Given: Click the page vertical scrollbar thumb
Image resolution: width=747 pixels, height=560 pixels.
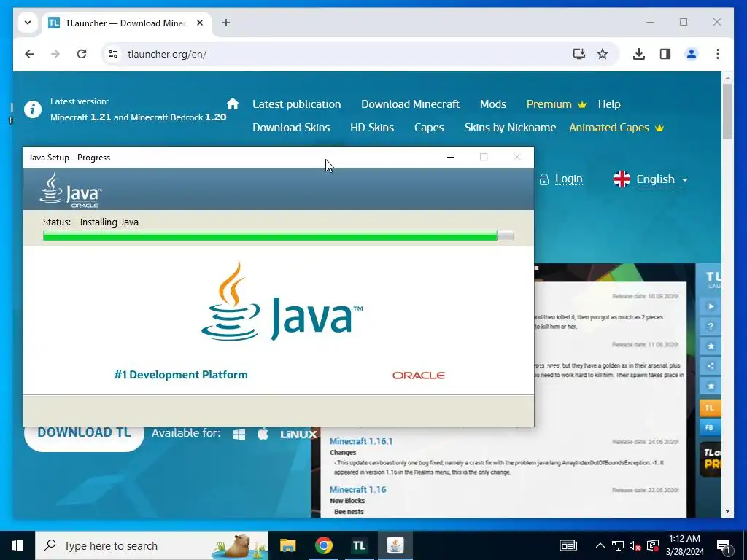Looking at the screenshot, I should 727,112.
